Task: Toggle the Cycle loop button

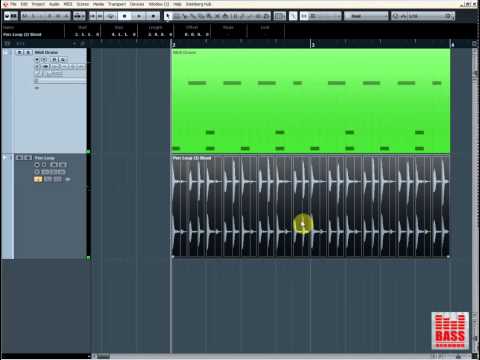Action: click(x=111, y=16)
